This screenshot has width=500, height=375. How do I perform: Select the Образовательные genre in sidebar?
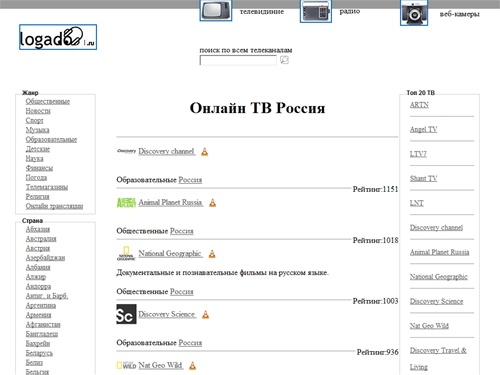coord(51,139)
